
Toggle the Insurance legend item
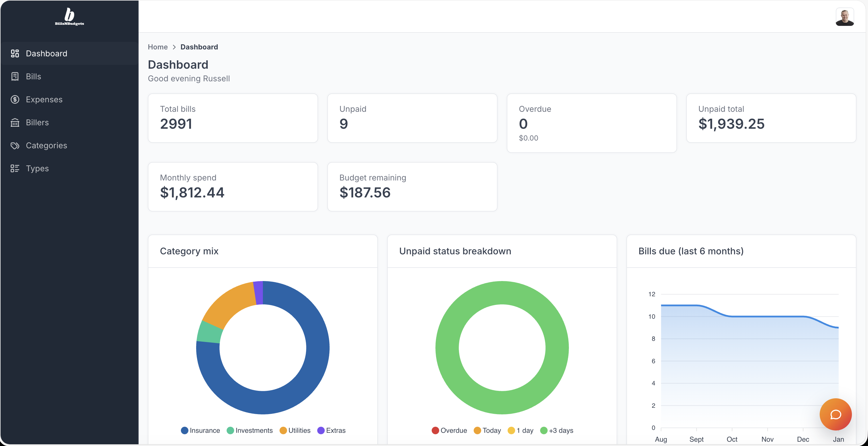[200, 430]
